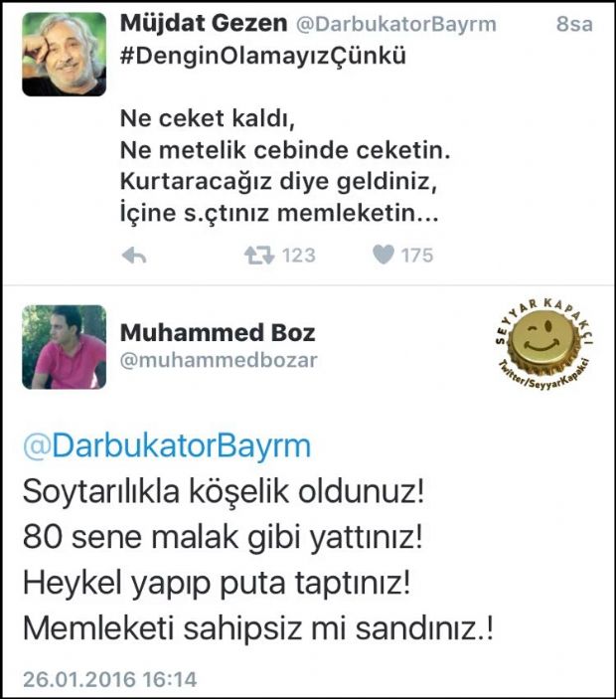
Task: Click the line 'İçine s.çtınız memleketin'
Action: coord(279,213)
